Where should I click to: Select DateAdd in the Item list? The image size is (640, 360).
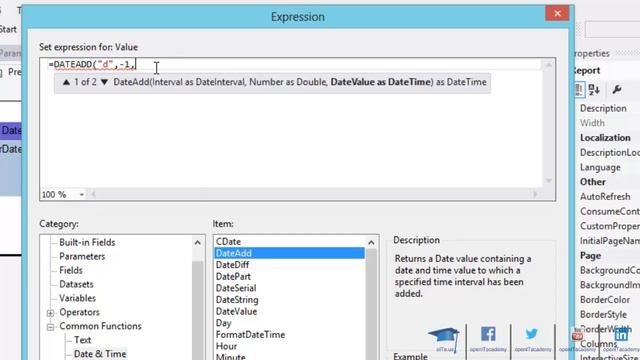[289, 253]
